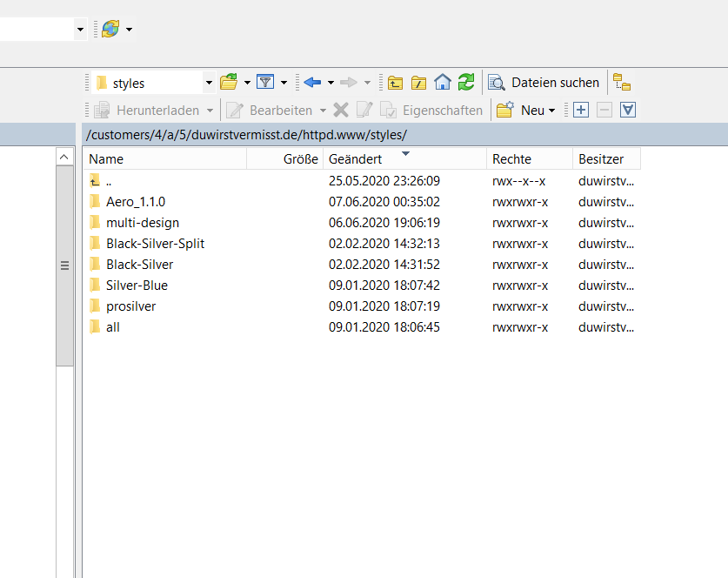Refresh the remote directory listing
The width and height of the screenshot is (728, 578).
466,82
